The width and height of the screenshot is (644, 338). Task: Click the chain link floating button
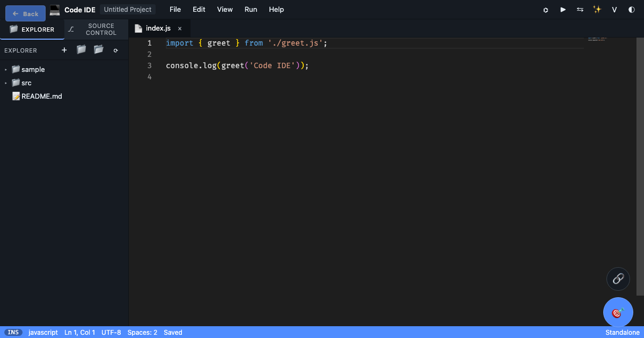[618, 279]
